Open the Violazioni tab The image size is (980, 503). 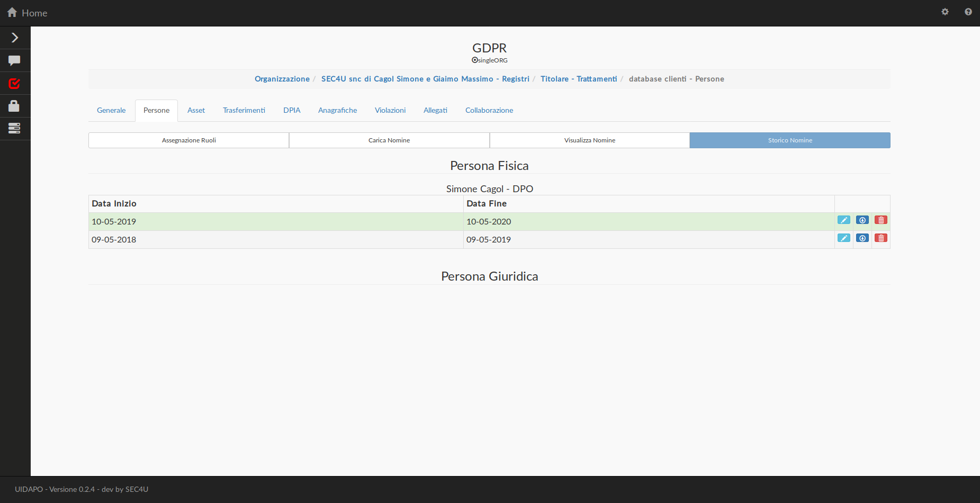[x=390, y=110]
